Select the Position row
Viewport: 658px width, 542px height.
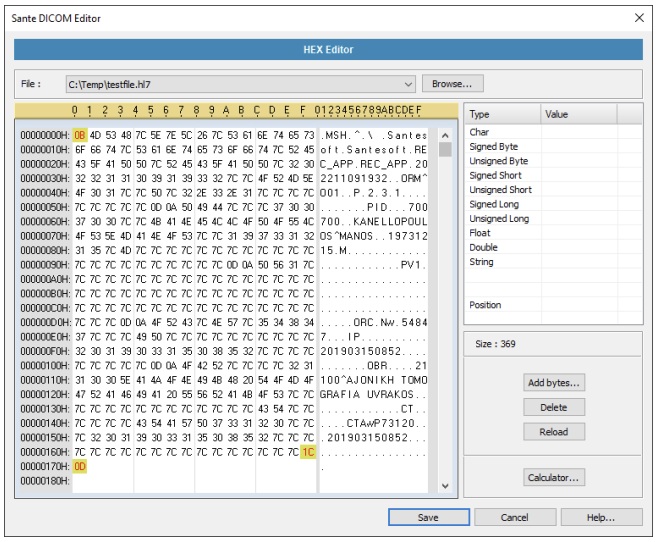click(553, 305)
